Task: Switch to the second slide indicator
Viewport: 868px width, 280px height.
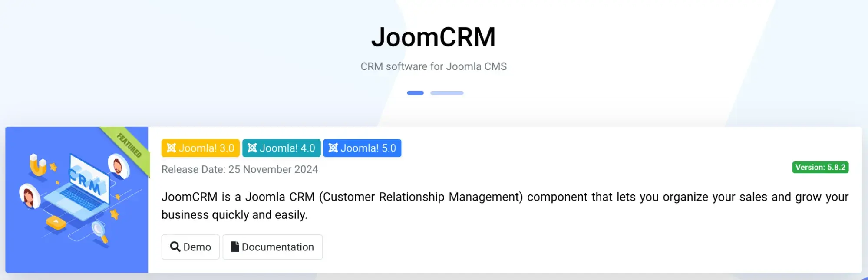Action: pos(447,93)
